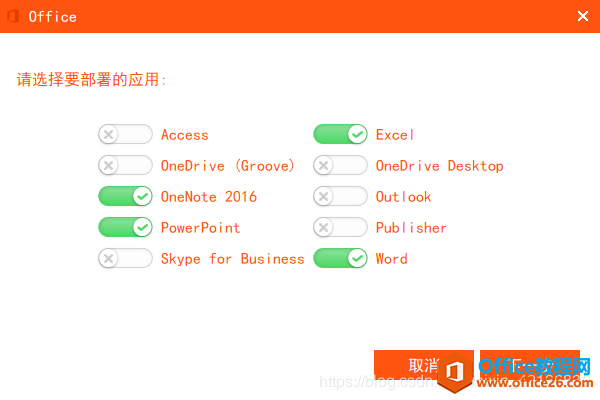Enable the OneDrive (Groove) toggle
The image size is (600, 400).
125,165
